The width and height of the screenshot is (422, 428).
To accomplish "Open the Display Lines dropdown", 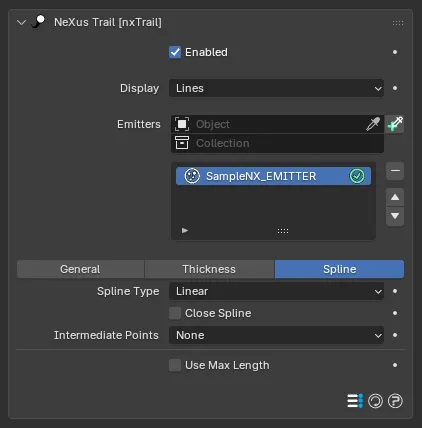I will click(276, 88).
